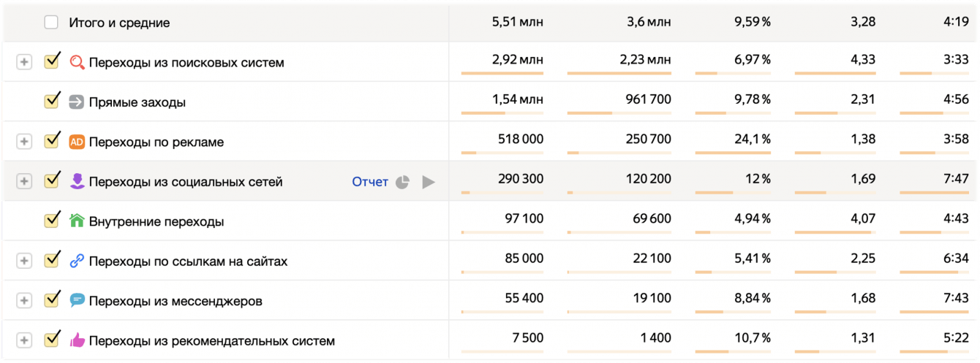The height and width of the screenshot is (363, 980).
Task: Uncheck the Прямые заходы checkbox
Action: coord(51,102)
